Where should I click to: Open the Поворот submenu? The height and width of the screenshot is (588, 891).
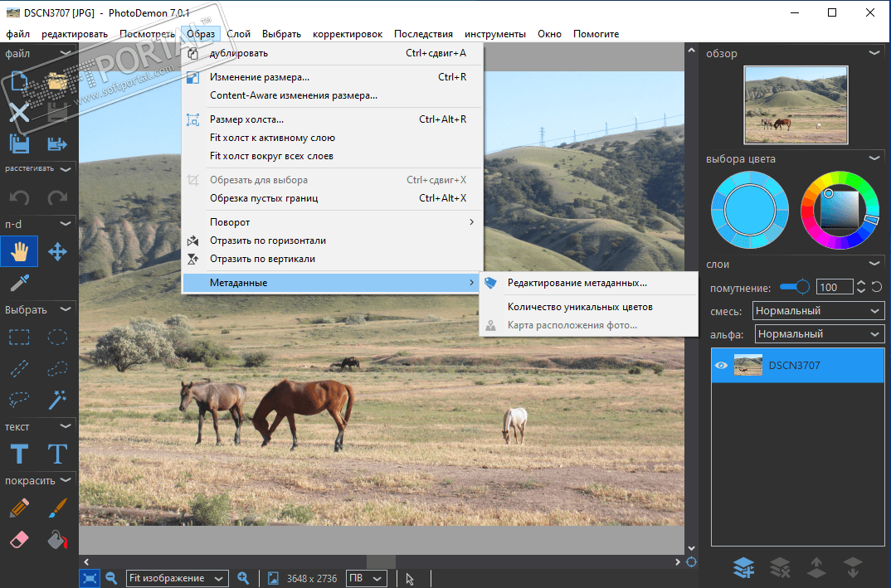tap(332, 222)
